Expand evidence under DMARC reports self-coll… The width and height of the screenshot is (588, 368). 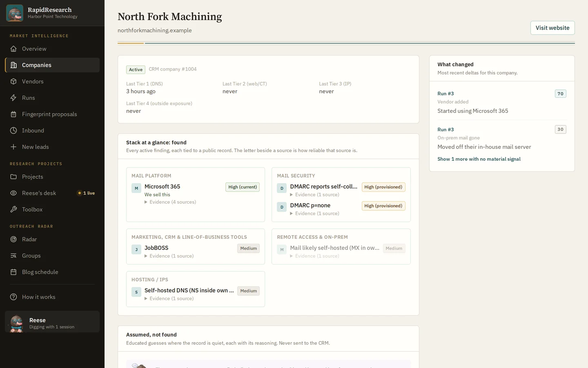pyautogui.click(x=315, y=195)
